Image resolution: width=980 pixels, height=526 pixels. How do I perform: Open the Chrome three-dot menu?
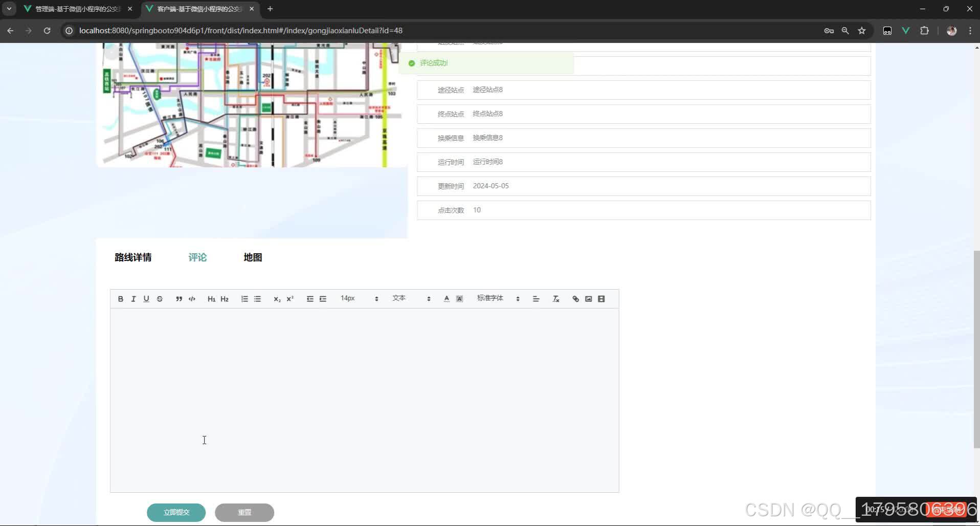tap(970, 31)
